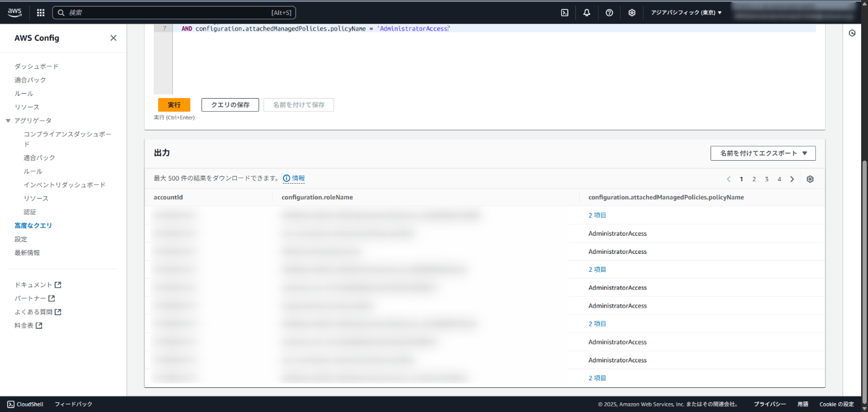
Task: Open インベントリダッシュボード under アグリゲータ
Action: [64, 185]
